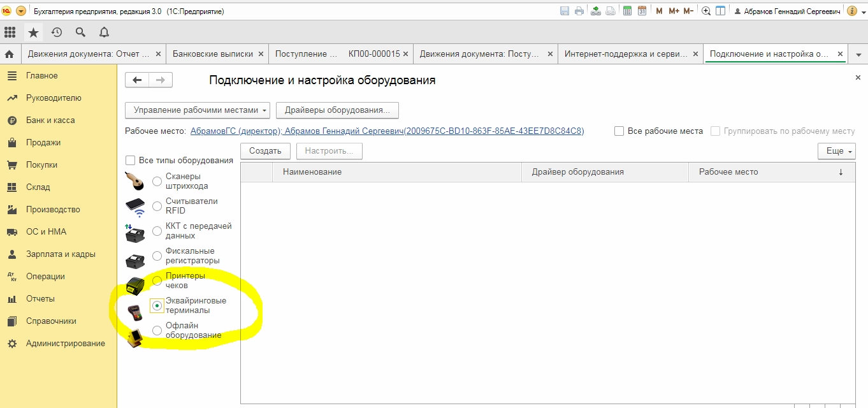This screenshot has width=868, height=408.
Task: Open 'Зарплата и кадры' section
Action: 61,254
